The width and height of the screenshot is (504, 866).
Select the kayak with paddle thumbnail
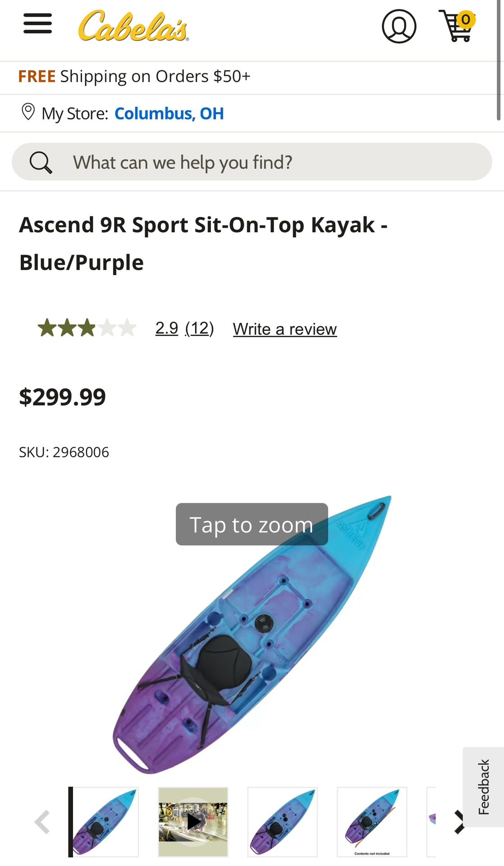point(372,822)
